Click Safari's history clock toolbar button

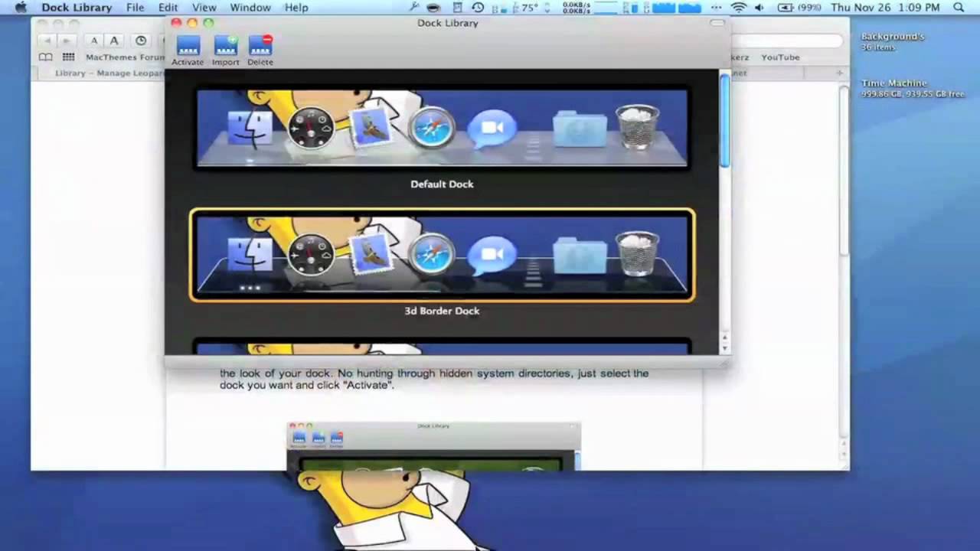tap(141, 41)
